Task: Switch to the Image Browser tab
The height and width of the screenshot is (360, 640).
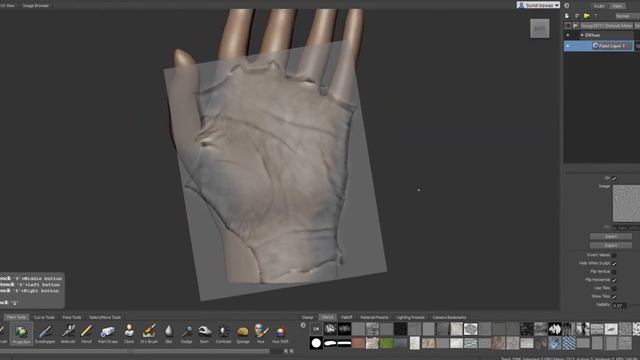Action: point(36,6)
